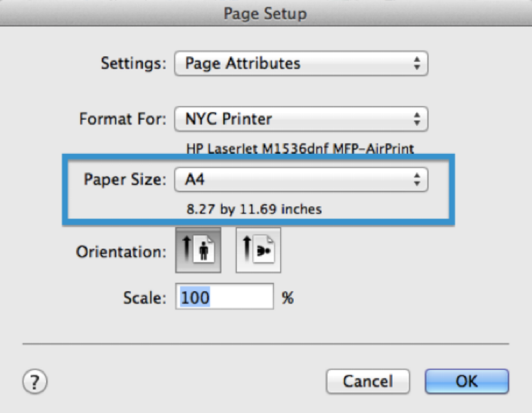Click the Settings label
The image size is (532, 413).
click(133, 63)
